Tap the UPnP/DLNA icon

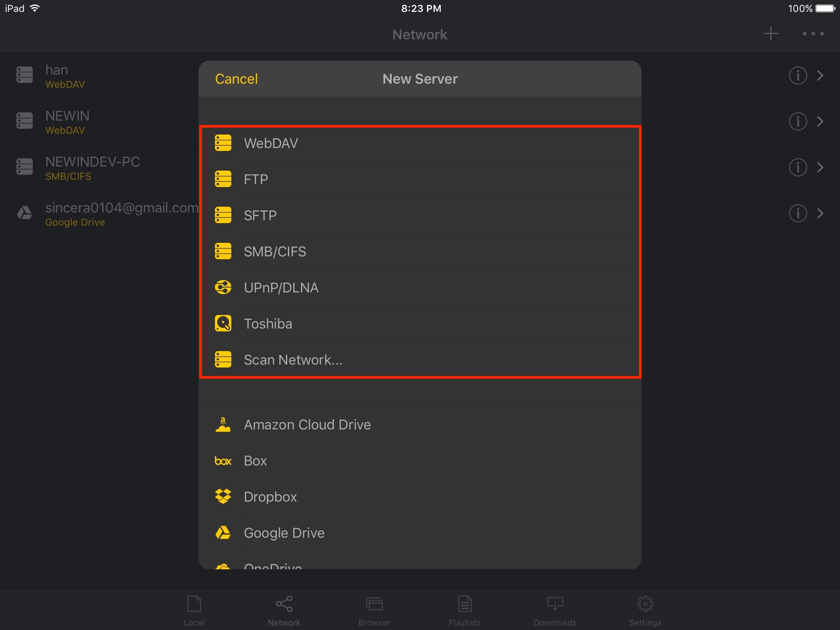tap(223, 288)
